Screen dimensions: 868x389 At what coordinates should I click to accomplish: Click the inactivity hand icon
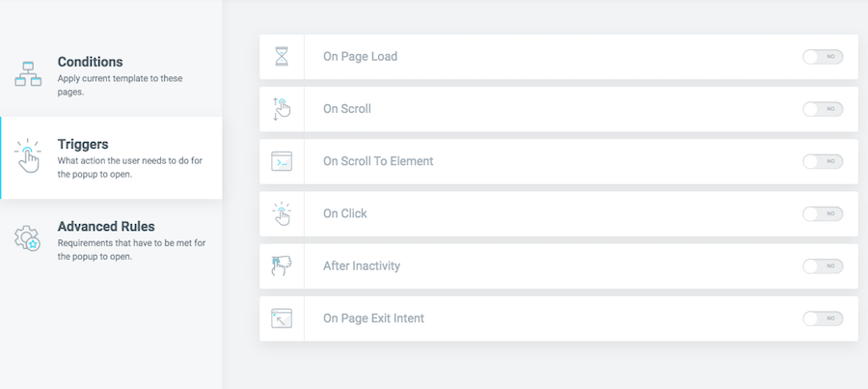coord(282,266)
